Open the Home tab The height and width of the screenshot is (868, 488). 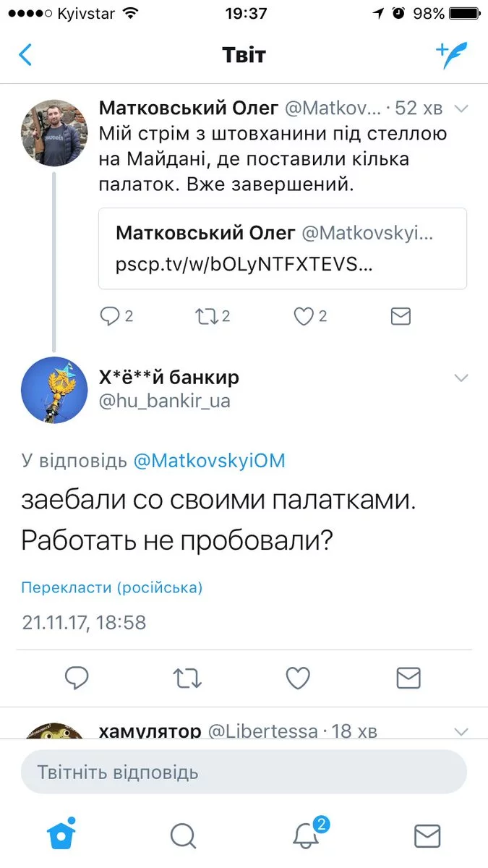coord(61,835)
